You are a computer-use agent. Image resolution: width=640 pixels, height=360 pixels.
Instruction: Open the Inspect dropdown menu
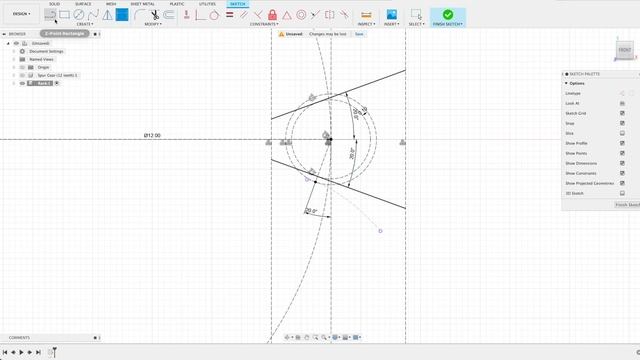point(367,24)
